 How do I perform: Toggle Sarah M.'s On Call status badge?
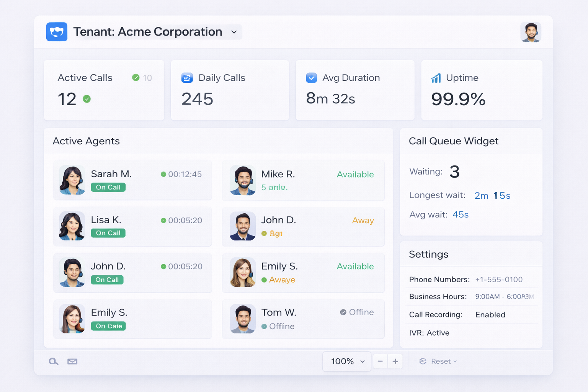[x=108, y=187]
